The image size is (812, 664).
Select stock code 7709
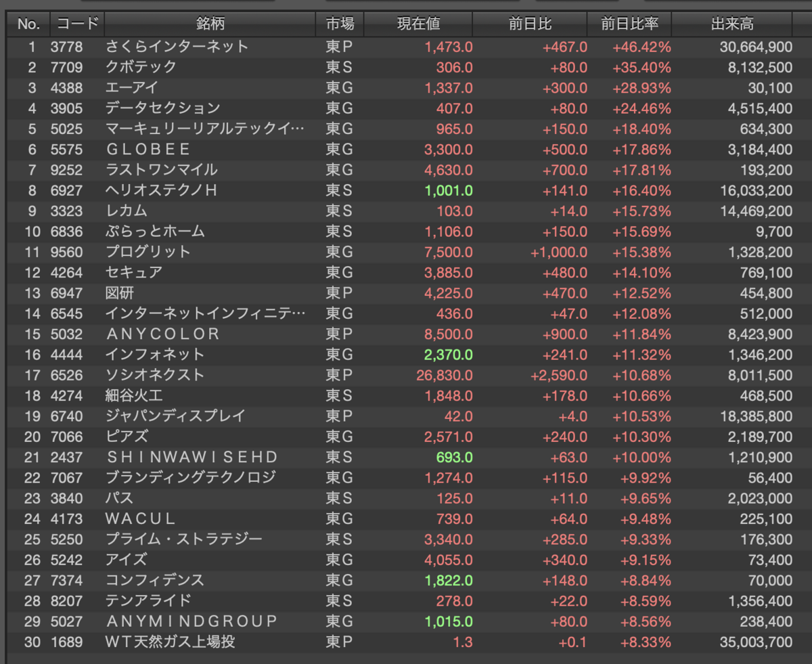66,67
